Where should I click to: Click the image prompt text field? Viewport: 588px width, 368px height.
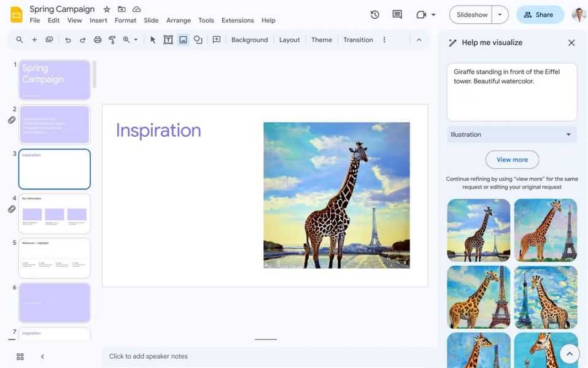pos(511,92)
